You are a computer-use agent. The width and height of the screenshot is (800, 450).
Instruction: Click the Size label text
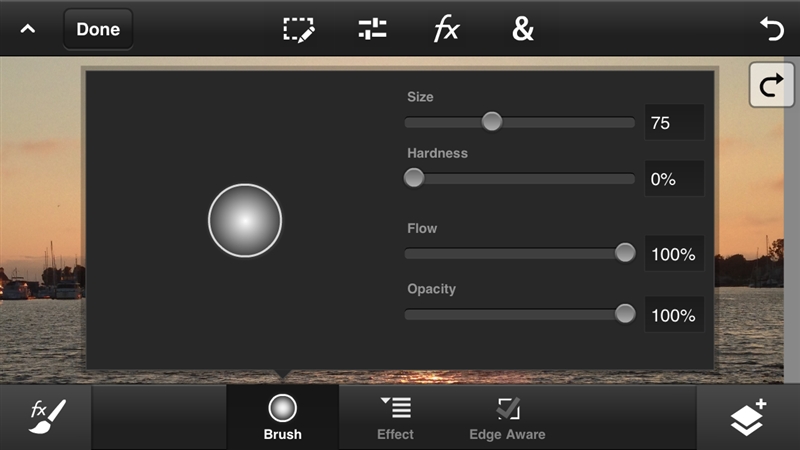[x=420, y=97]
